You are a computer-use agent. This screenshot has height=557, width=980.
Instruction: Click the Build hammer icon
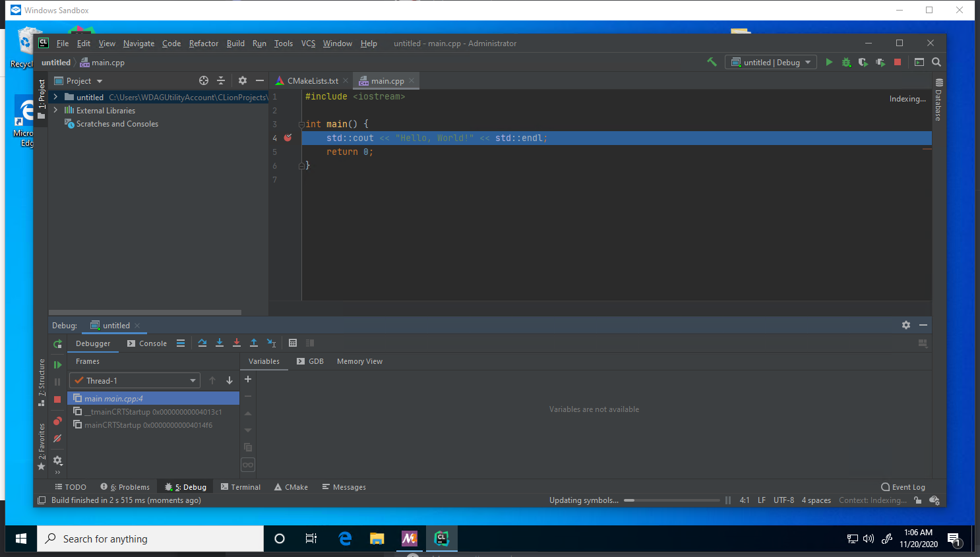click(712, 62)
